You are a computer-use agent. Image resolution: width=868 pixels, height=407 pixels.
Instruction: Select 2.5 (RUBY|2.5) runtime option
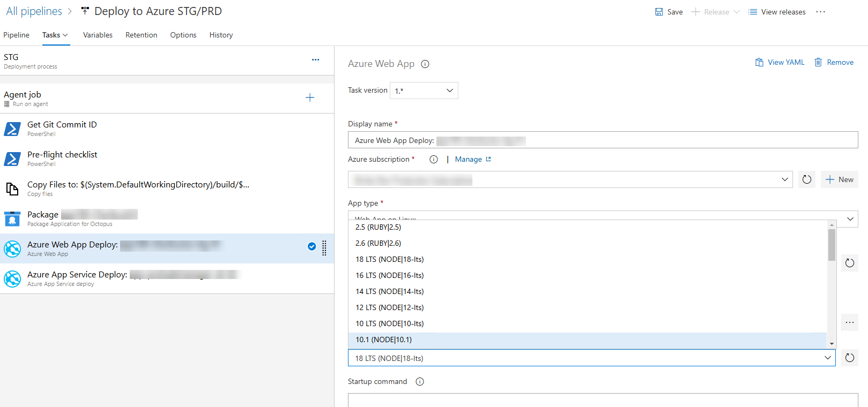click(588, 227)
